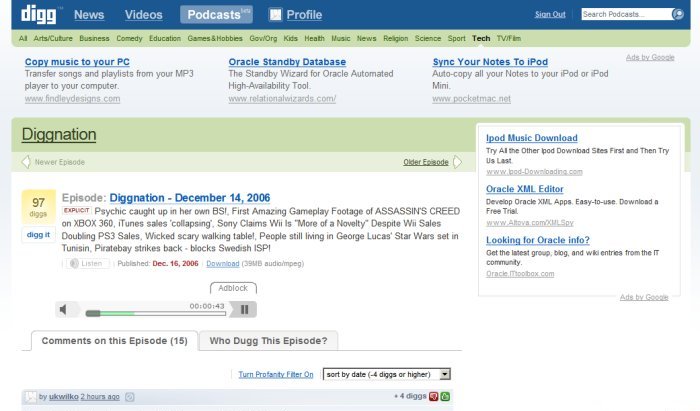
Task: Click ukwilko username link
Action: pos(63,396)
